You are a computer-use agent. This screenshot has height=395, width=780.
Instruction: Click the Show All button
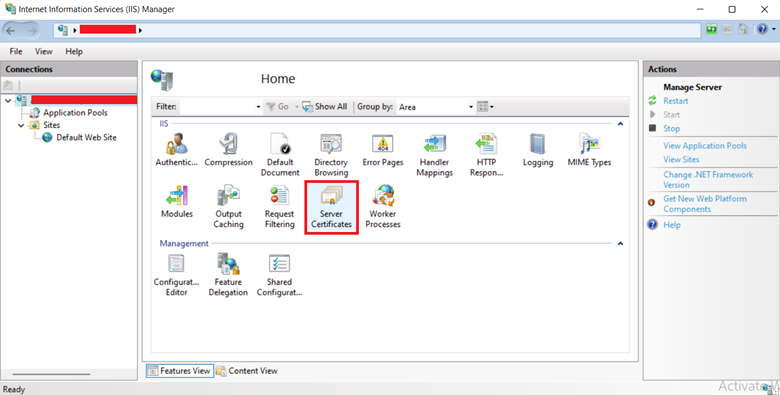pyautogui.click(x=325, y=106)
